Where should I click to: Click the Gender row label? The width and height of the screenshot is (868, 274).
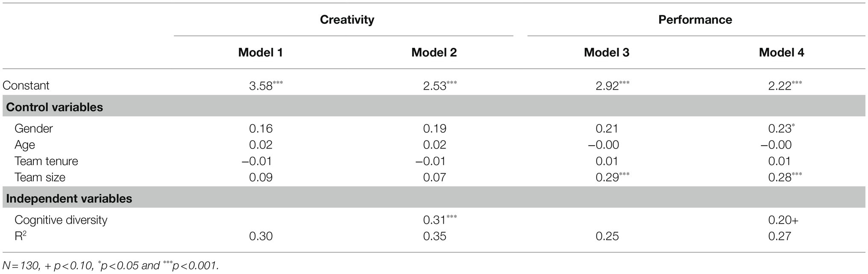click(x=34, y=128)
